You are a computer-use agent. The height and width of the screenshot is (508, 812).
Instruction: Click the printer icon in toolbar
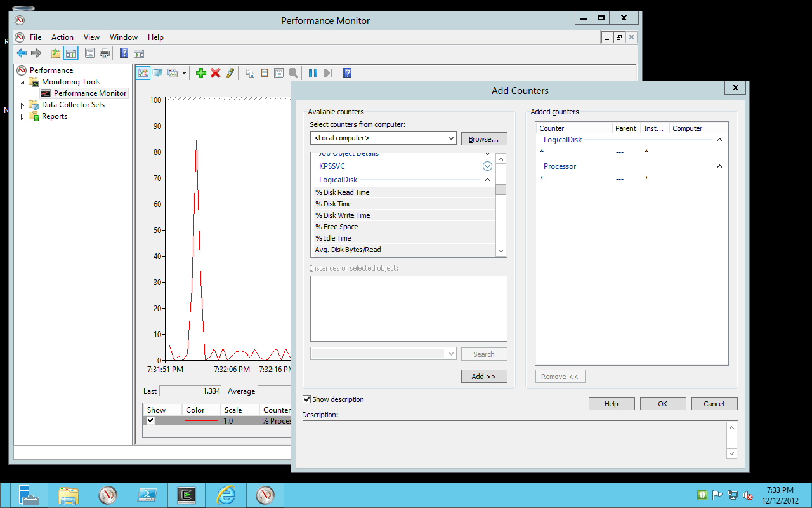(105, 53)
